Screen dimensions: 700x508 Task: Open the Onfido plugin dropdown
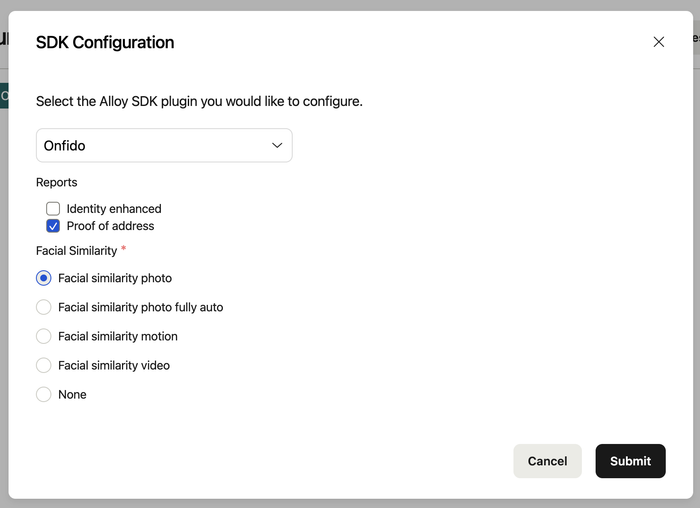pos(164,146)
